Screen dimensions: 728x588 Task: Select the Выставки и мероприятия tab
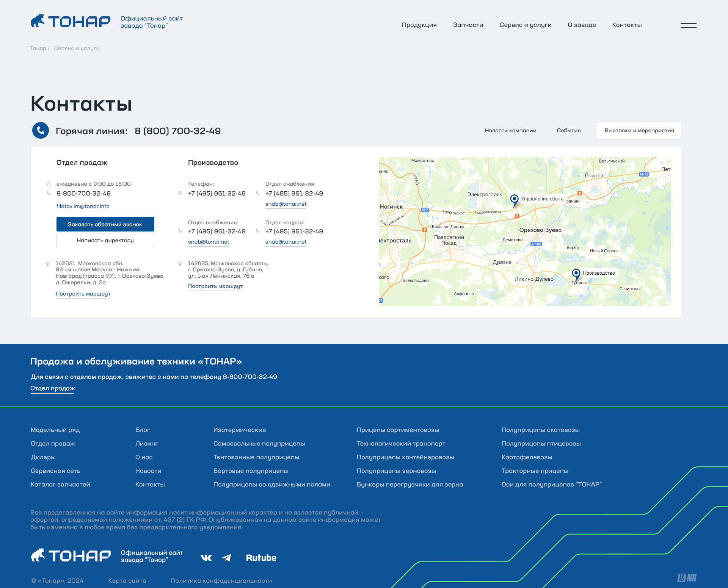[x=639, y=130]
